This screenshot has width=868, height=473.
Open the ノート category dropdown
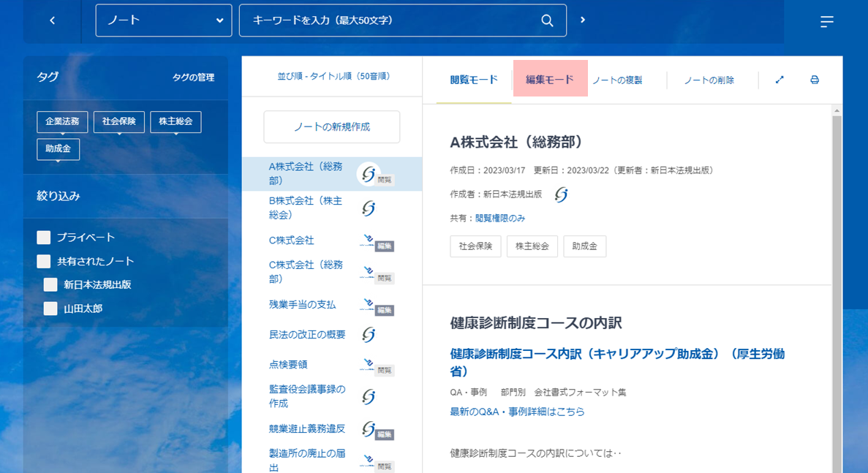pyautogui.click(x=163, y=20)
